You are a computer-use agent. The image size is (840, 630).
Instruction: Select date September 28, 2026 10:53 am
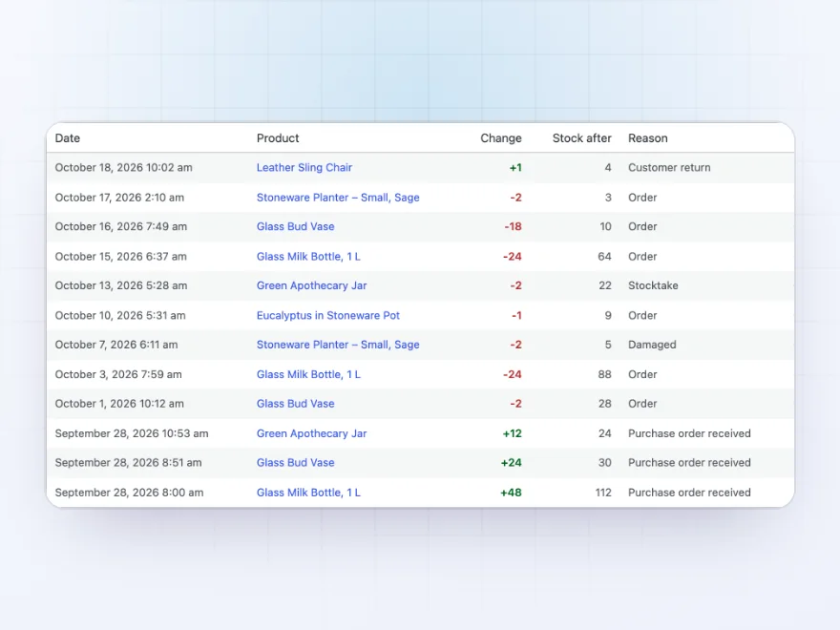pos(132,433)
